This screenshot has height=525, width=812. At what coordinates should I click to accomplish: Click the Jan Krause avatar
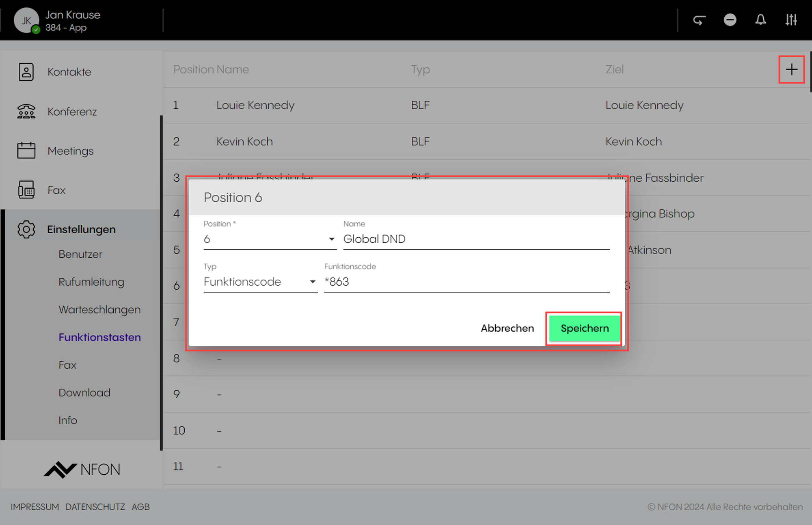tap(26, 20)
